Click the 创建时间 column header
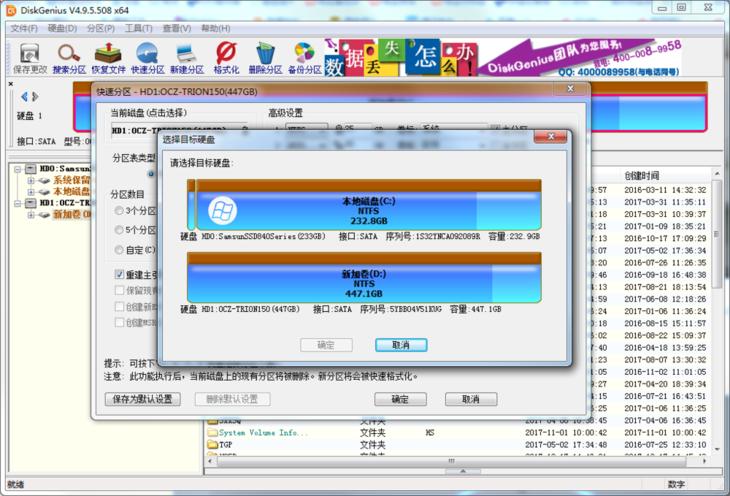This screenshot has height=496, width=730. pyautogui.click(x=641, y=176)
